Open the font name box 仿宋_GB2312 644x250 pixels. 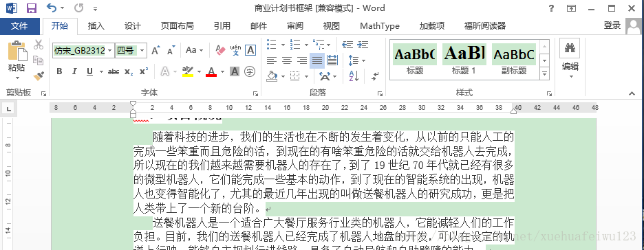pos(84,50)
